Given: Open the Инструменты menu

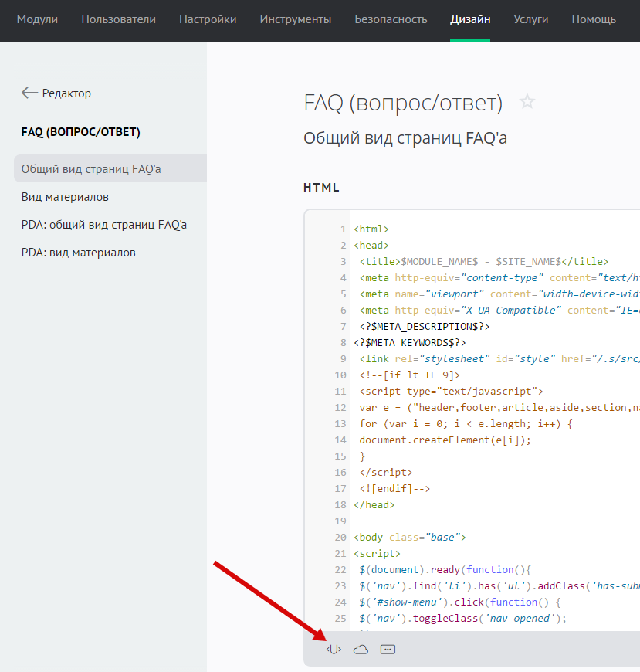Looking at the screenshot, I should (296, 19).
